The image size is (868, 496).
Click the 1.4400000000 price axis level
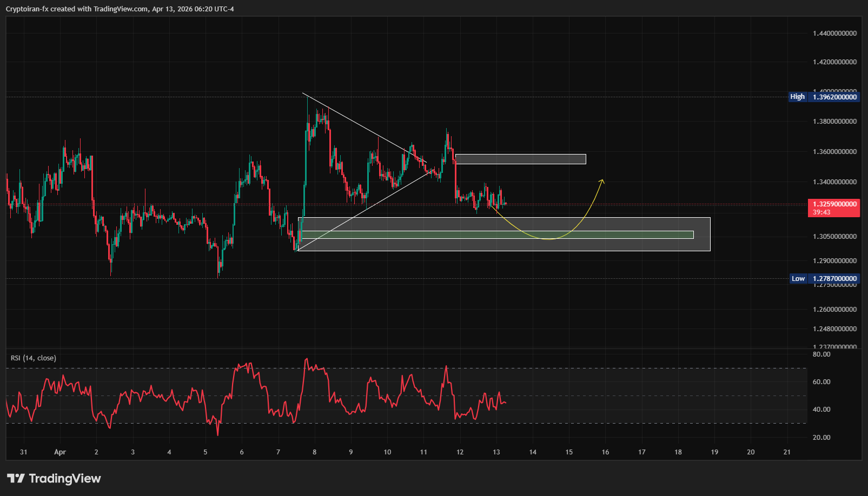834,33
